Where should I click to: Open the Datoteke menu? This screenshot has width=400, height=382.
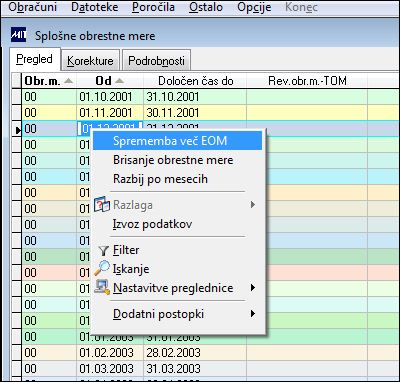[x=95, y=7]
